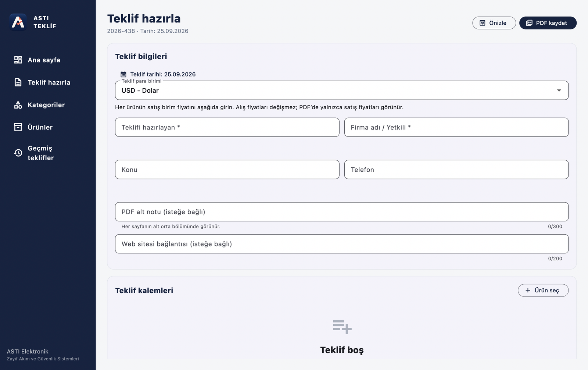Select the USD - Dolar currency combo box
This screenshot has width=588, height=370.
tap(342, 90)
